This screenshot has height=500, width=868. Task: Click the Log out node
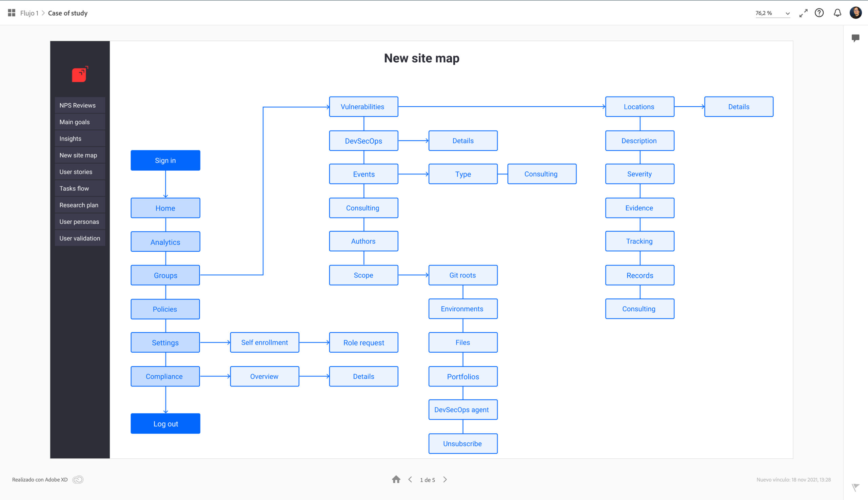(165, 423)
